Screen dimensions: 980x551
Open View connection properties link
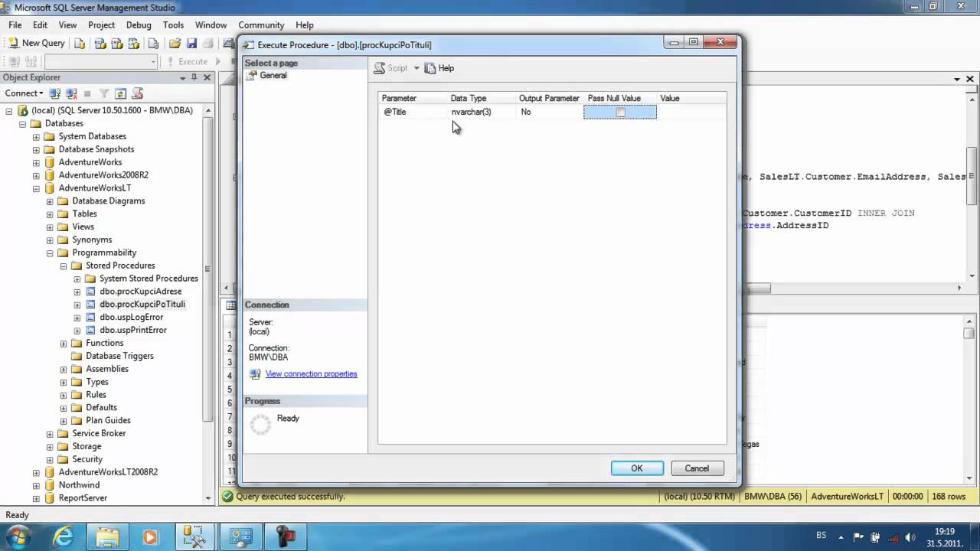(x=311, y=374)
